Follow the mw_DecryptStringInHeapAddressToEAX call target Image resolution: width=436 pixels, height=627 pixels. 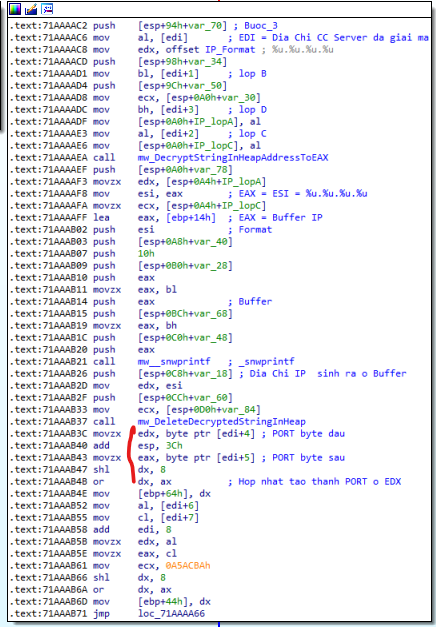click(x=233, y=158)
